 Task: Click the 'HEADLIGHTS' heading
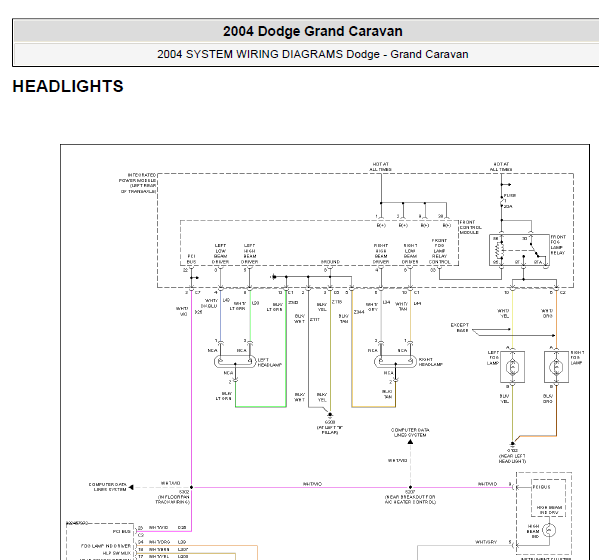pyautogui.click(x=68, y=86)
